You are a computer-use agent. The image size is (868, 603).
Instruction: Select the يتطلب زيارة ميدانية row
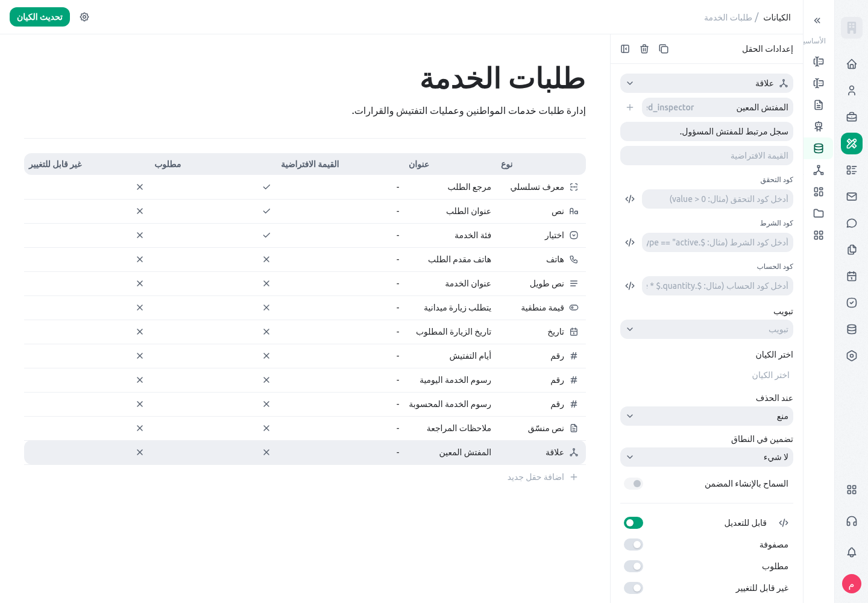(x=305, y=308)
